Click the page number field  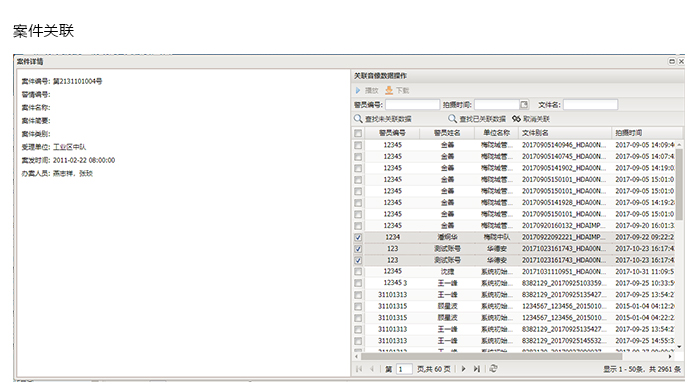[404, 369]
